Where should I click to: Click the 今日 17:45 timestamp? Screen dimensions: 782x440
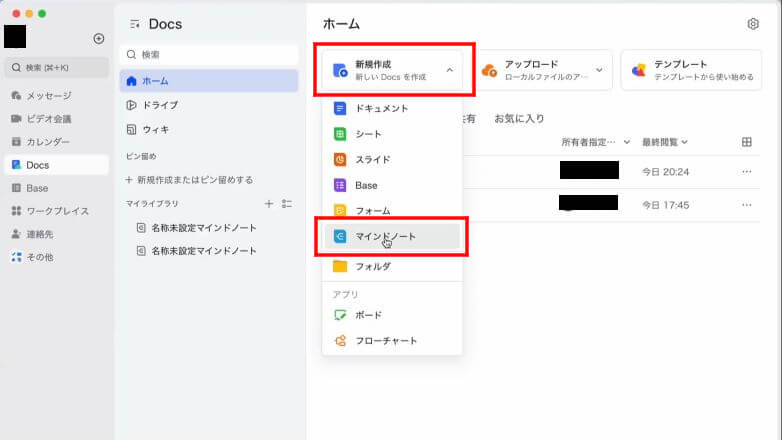coord(665,205)
